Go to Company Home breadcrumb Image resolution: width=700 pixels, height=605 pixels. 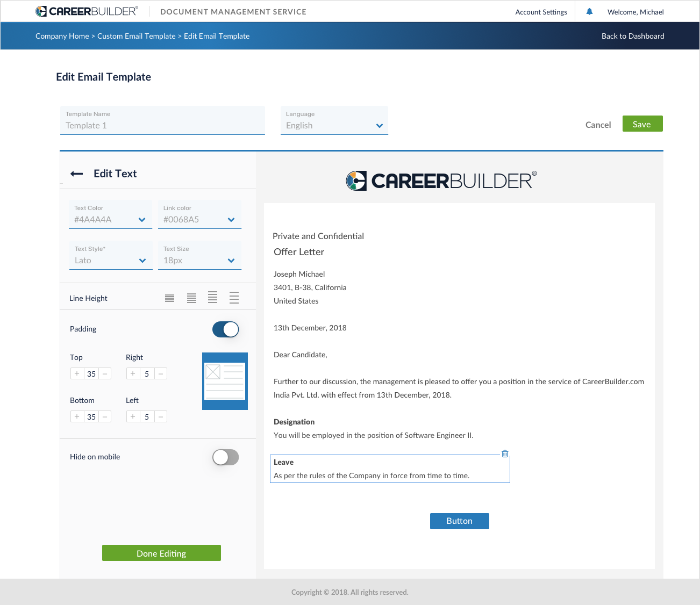62,36
